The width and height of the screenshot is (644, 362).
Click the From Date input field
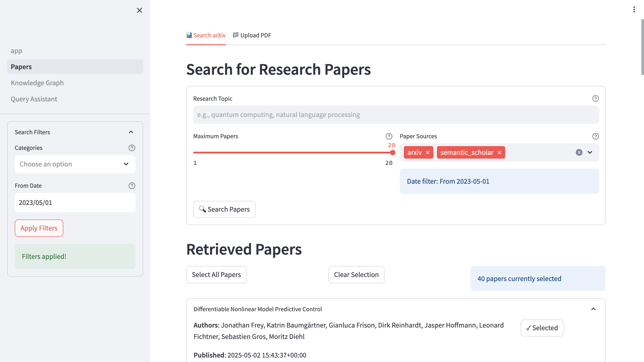tap(75, 203)
